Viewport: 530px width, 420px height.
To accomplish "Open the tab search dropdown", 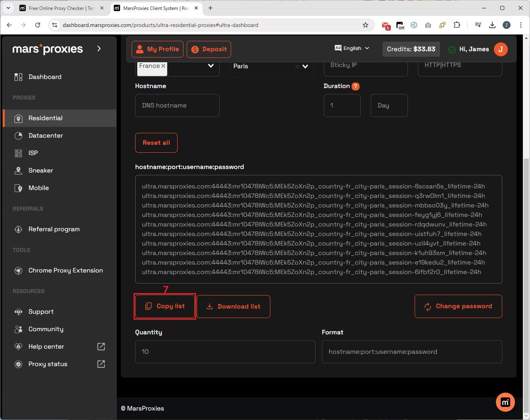I will pos(8,8).
